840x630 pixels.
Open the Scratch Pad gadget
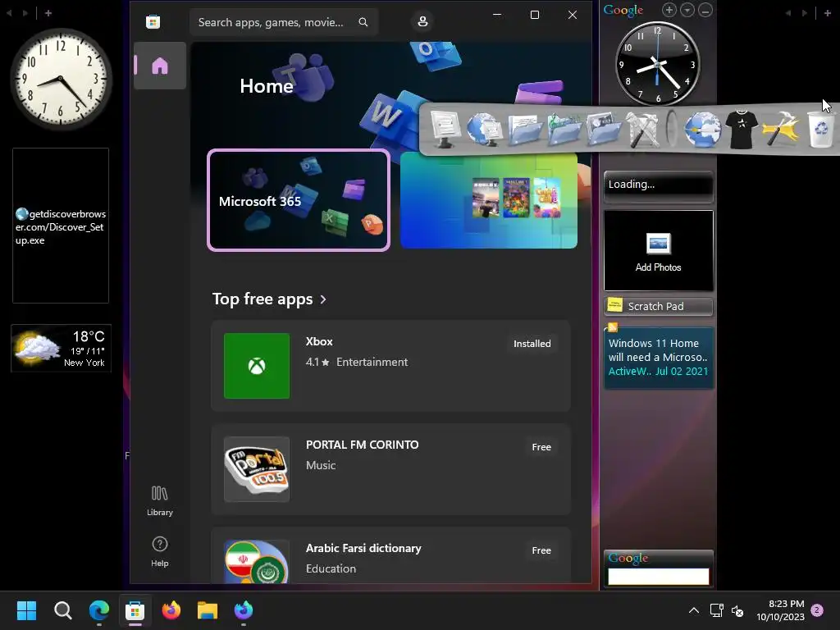pos(659,307)
